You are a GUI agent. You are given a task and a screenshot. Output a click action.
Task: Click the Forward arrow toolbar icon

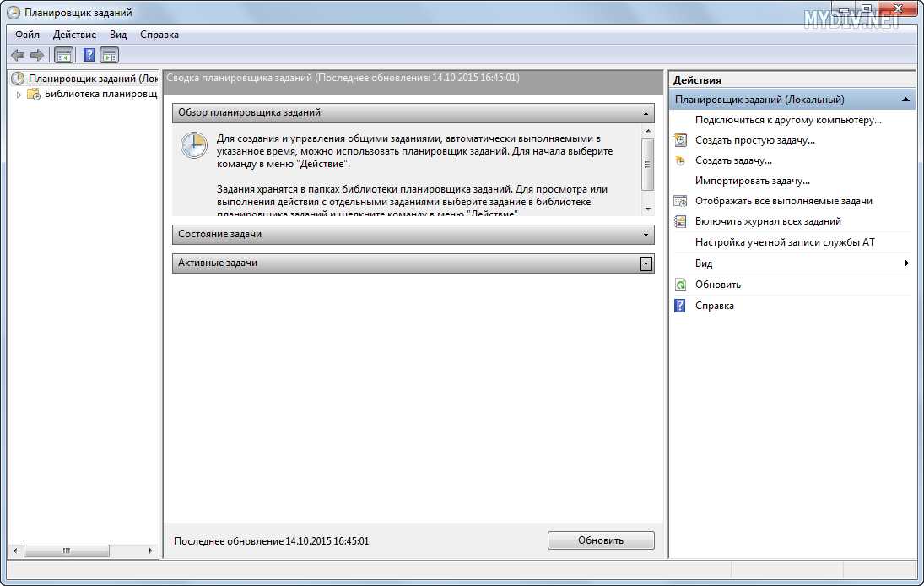(x=36, y=56)
